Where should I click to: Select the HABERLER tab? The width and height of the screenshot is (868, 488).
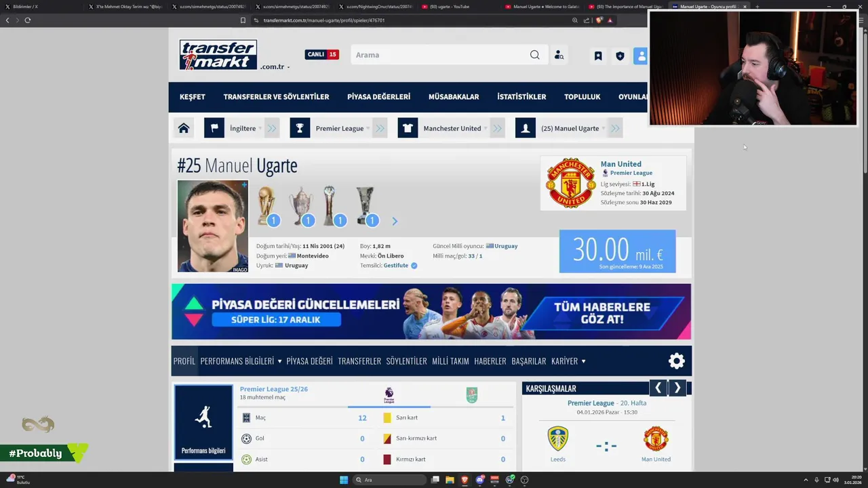(490, 361)
